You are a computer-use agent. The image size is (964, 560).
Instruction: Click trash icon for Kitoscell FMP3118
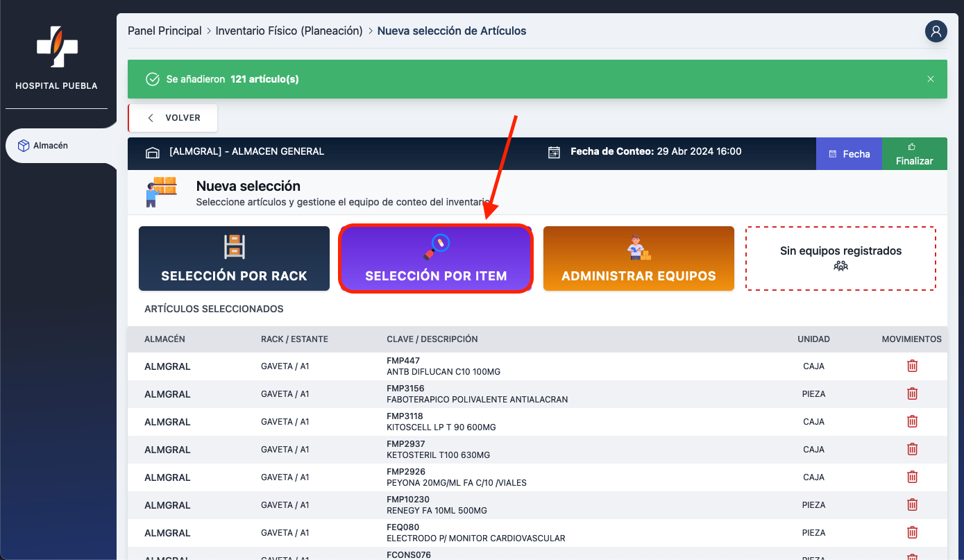coord(912,421)
